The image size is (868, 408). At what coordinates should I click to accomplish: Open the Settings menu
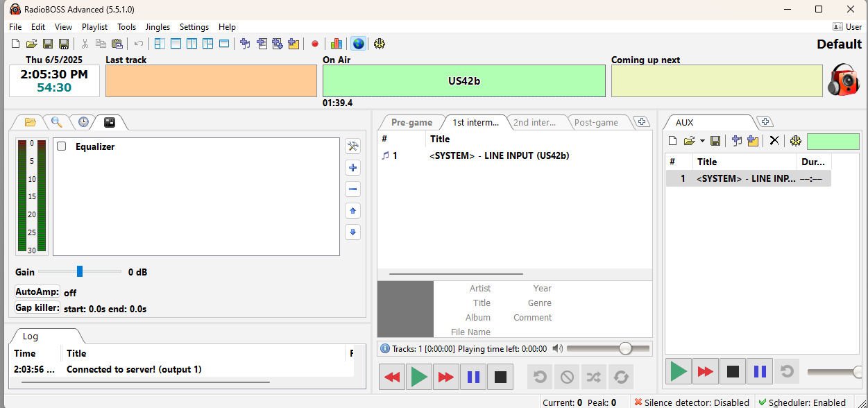pos(194,26)
